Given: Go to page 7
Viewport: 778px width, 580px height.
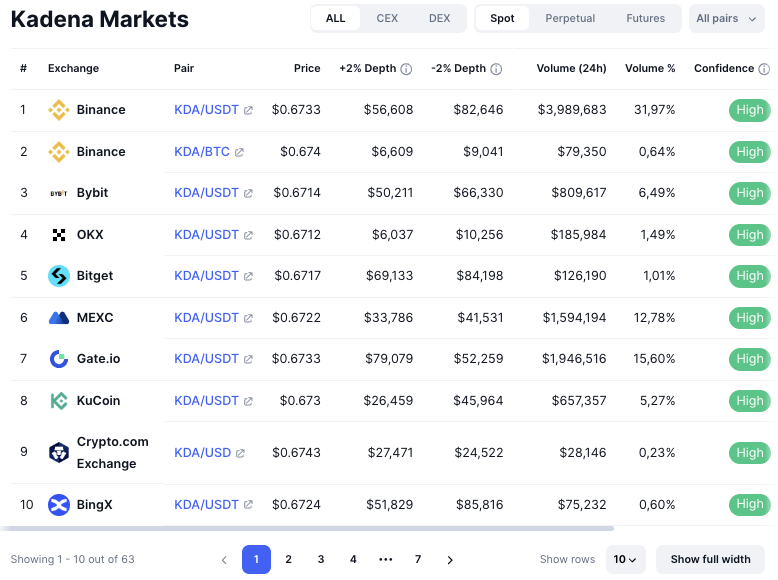Looking at the screenshot, I should point(418,559).
